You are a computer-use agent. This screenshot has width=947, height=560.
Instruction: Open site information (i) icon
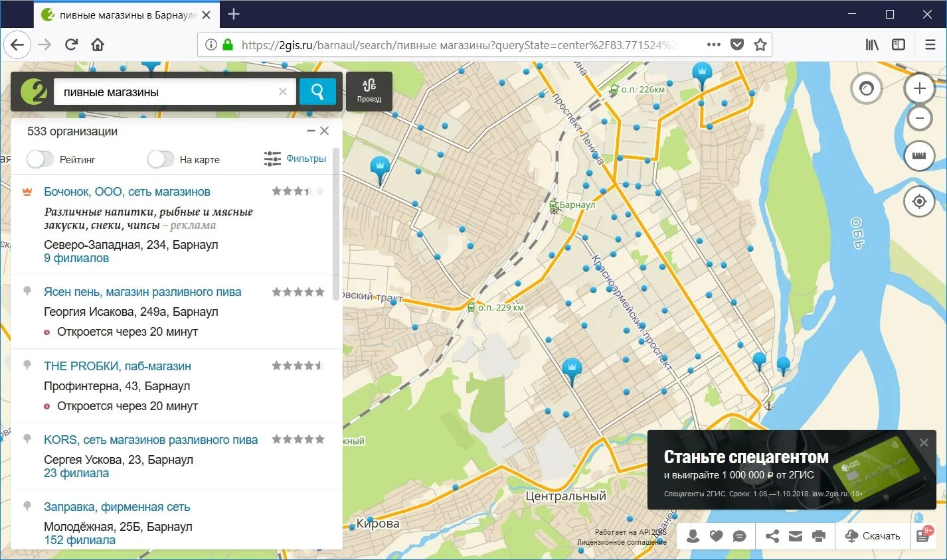point(211,44)
